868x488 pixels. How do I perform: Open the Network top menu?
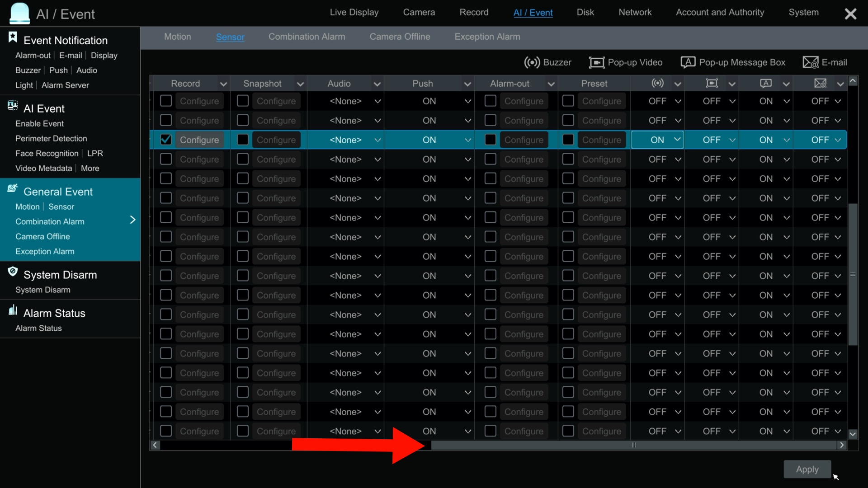[x=635, y=12]
